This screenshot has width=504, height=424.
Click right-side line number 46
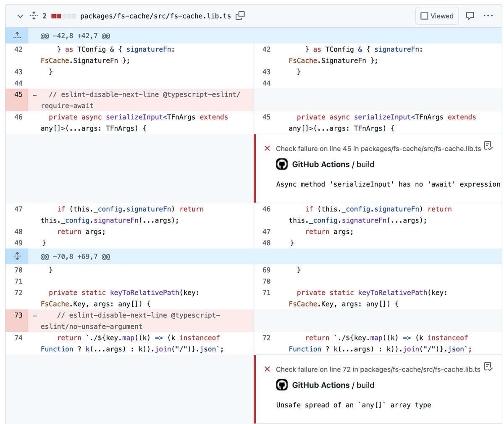[x=266, y=209]
